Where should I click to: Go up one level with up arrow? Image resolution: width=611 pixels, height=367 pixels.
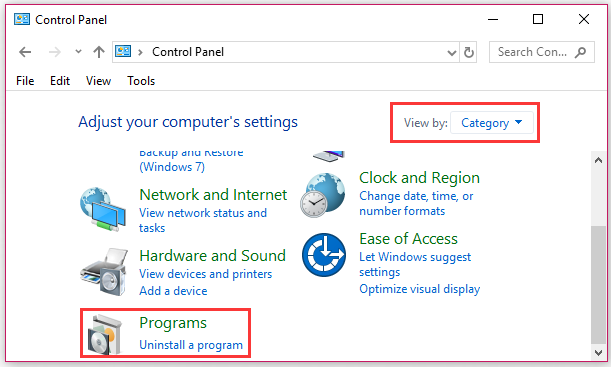(x=99, y=52)
